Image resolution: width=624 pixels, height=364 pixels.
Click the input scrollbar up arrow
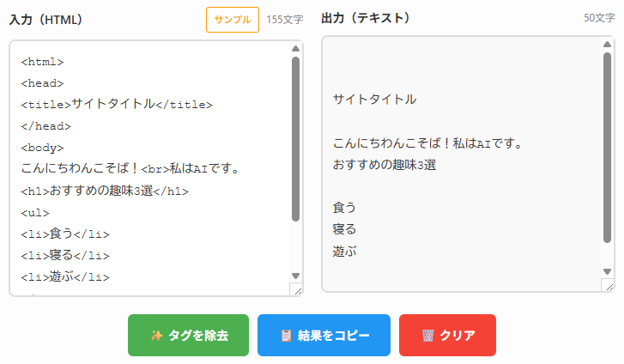point(296,50)
